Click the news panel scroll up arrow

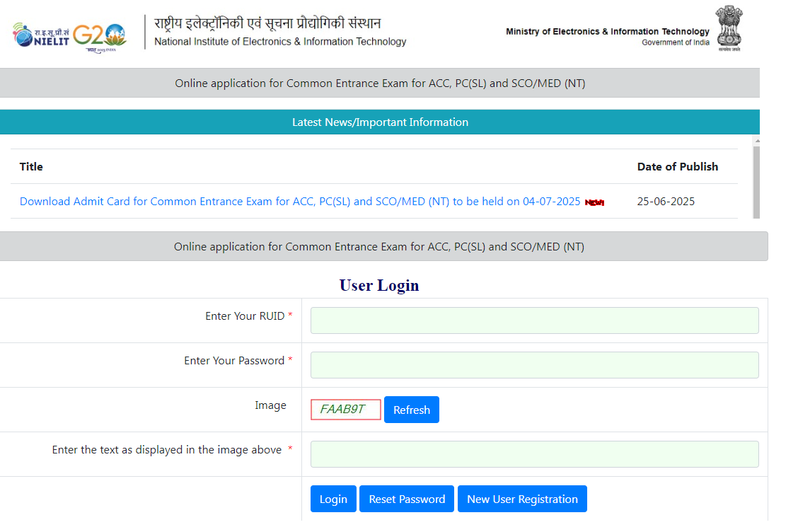(757, 141)
